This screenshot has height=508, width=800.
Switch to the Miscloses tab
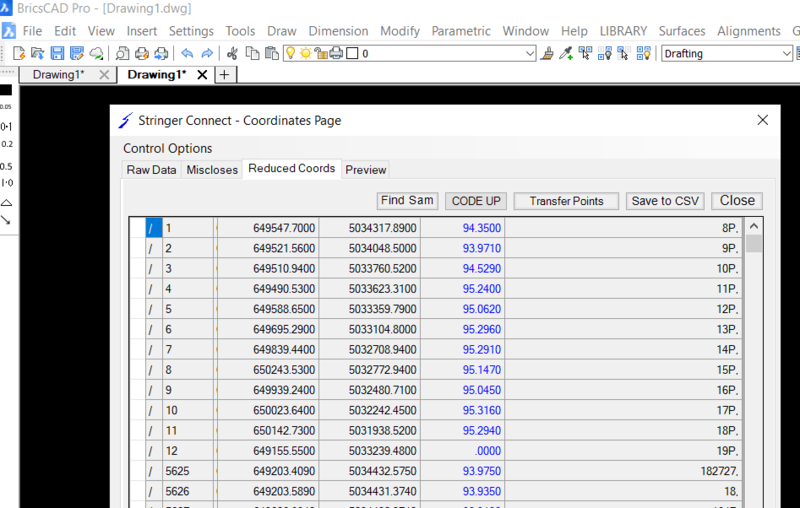click(x=212, y=170)
